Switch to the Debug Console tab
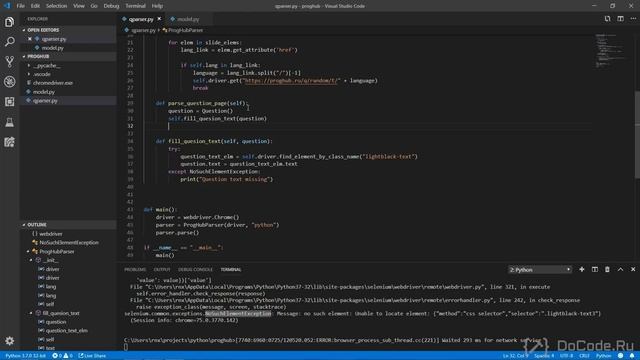 (x=195, y=269)
